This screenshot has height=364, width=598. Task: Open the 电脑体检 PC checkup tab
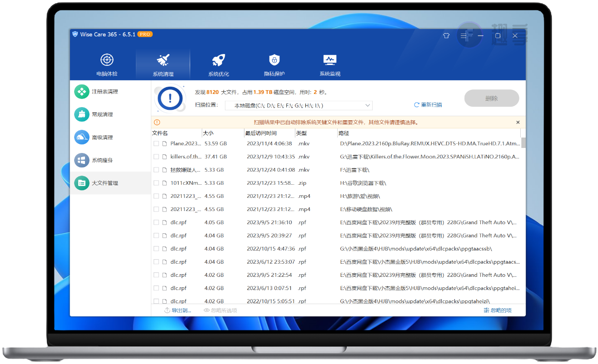click(107, 64)
